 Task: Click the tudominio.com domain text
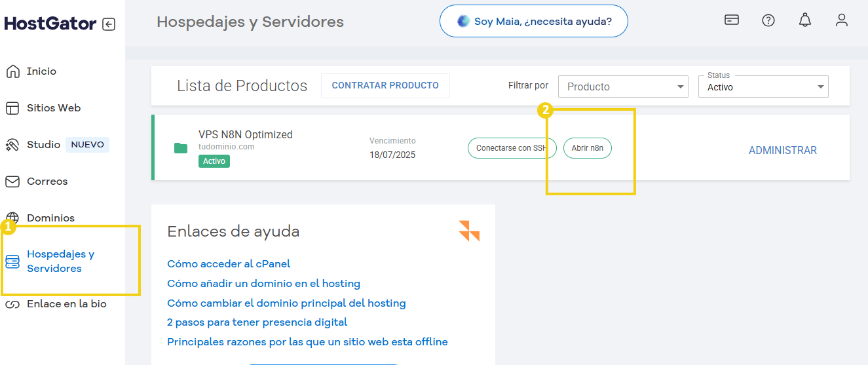point(227,147)
